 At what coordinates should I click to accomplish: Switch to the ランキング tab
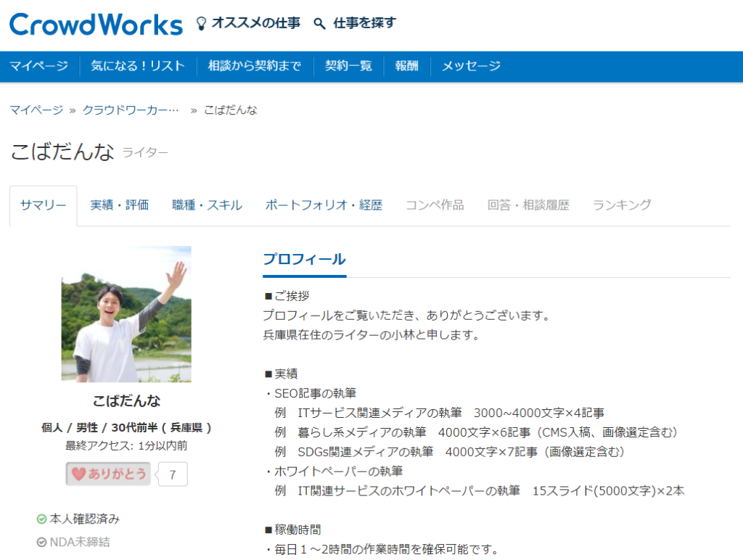pyautogui.click(x=621, y=205)
